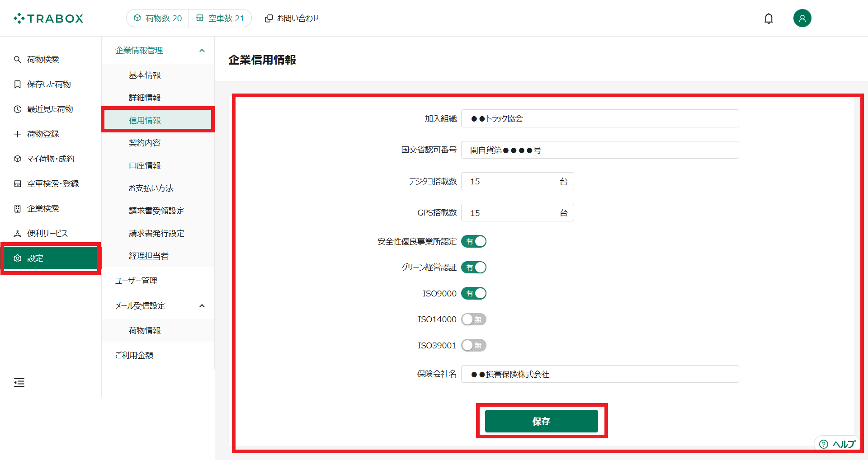Click the TRABOX logo
The height and width of the screenshot is (460, 868).
[48, 19]
